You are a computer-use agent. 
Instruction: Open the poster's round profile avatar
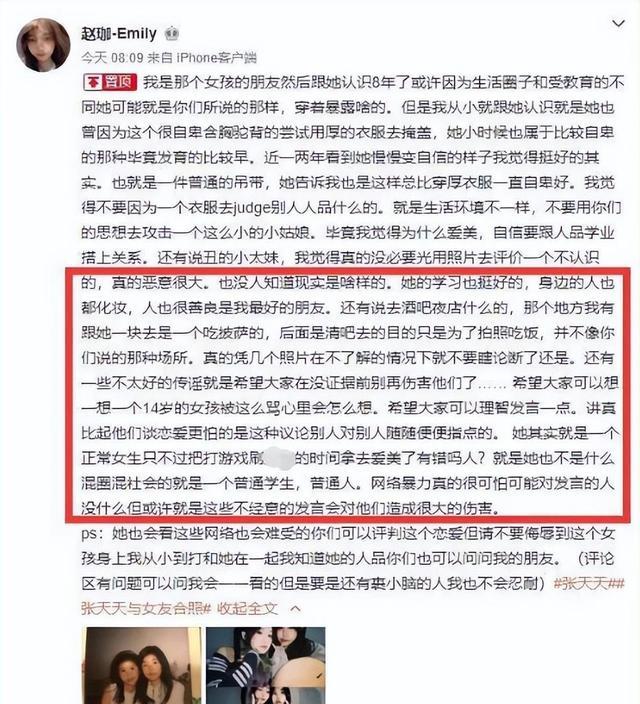43,45
